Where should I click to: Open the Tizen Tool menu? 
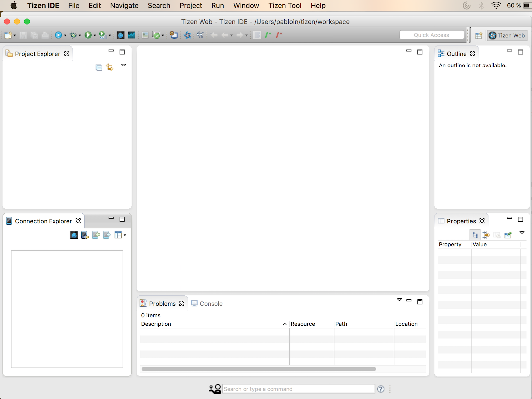[x=285, y=6]
